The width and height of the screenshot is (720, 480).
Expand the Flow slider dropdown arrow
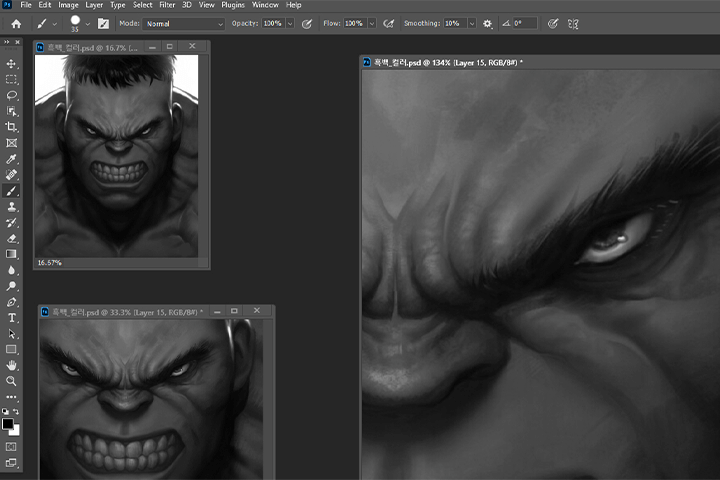click(372, 23)
